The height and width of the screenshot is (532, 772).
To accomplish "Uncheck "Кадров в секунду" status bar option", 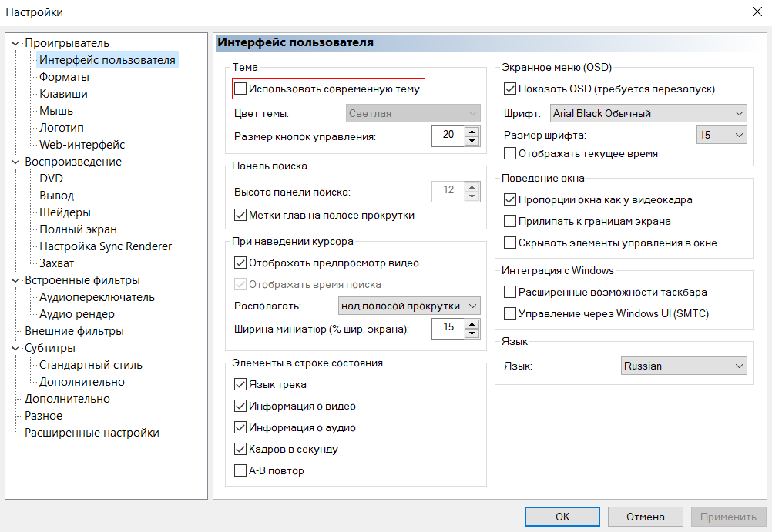I will 240,450.
